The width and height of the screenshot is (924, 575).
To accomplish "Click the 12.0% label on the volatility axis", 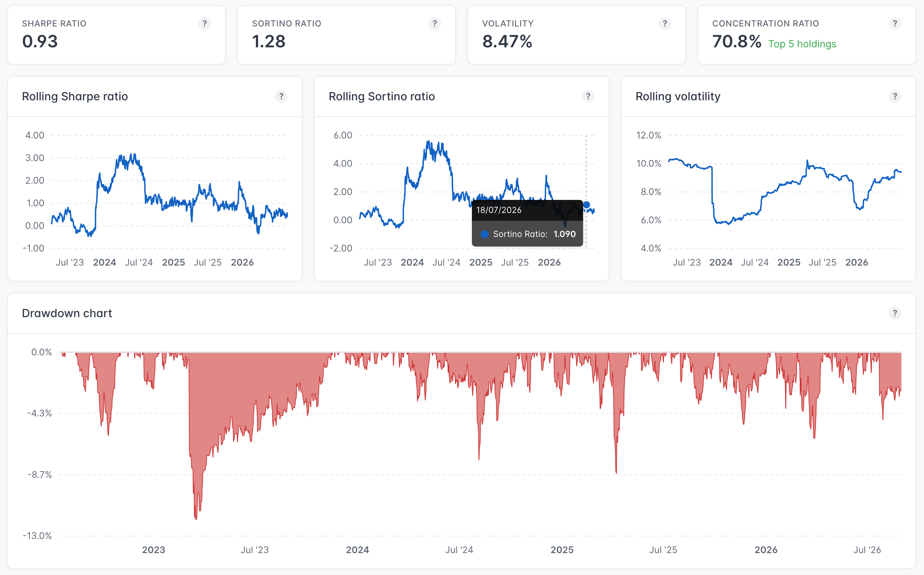I will [649, 135].
